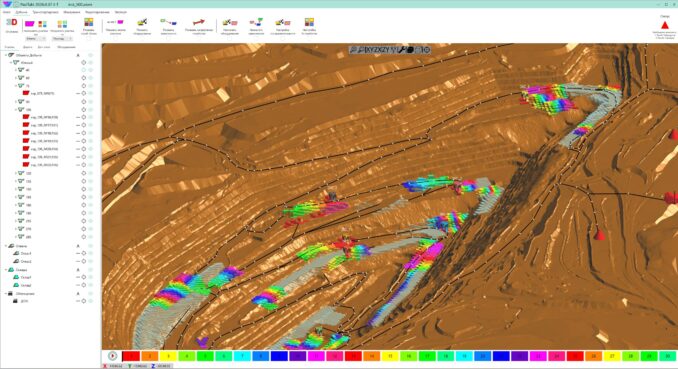
Task: Toggle the circle marker on bench 60 row
Action: (83, 78)
